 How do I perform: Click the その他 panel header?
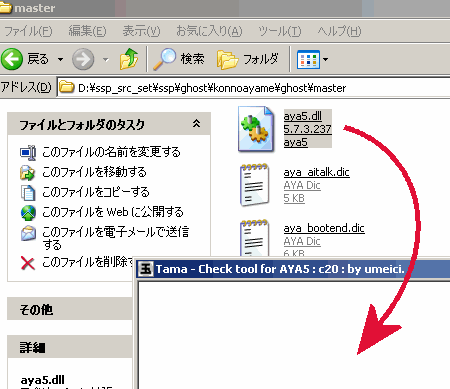tap(70, 309)
